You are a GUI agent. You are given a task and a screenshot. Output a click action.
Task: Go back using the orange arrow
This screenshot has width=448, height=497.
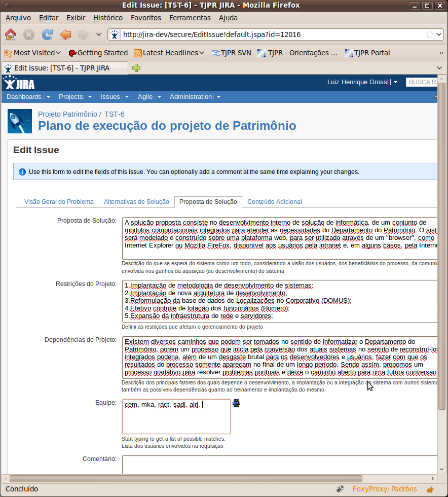pos(65,34)
